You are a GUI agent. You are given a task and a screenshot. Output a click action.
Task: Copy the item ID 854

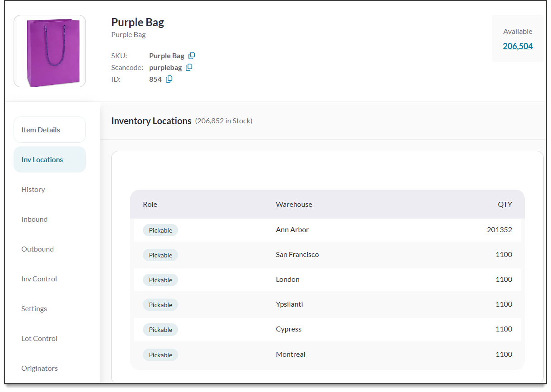[169, 79]
